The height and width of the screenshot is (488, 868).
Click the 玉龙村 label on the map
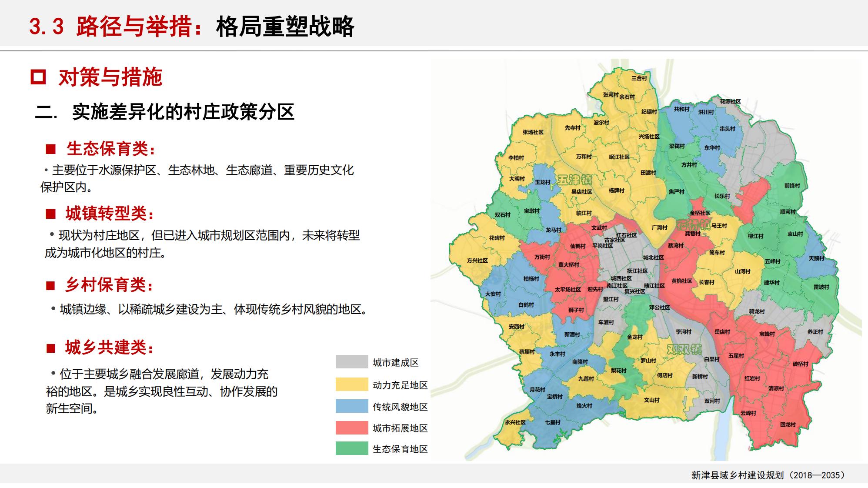[543, 182]
